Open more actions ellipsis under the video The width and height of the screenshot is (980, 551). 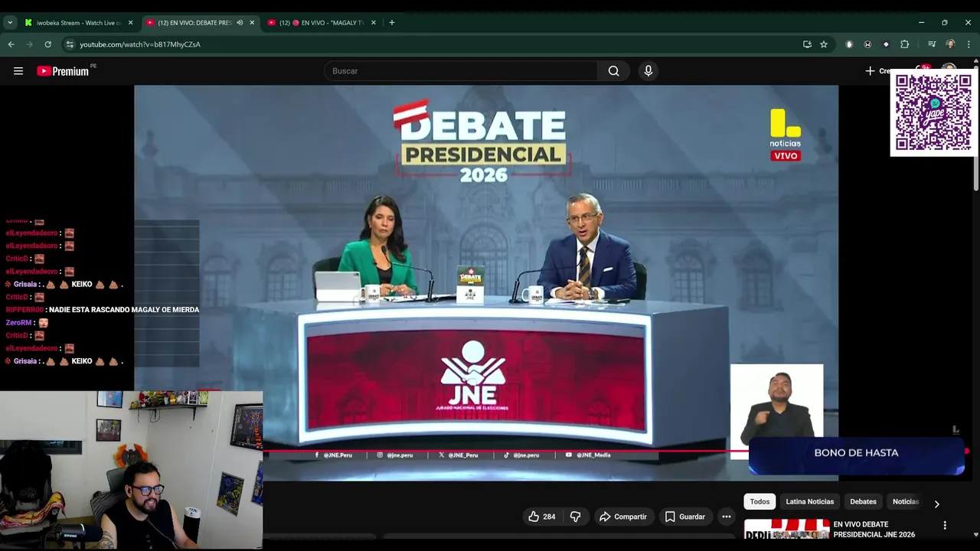727,517
